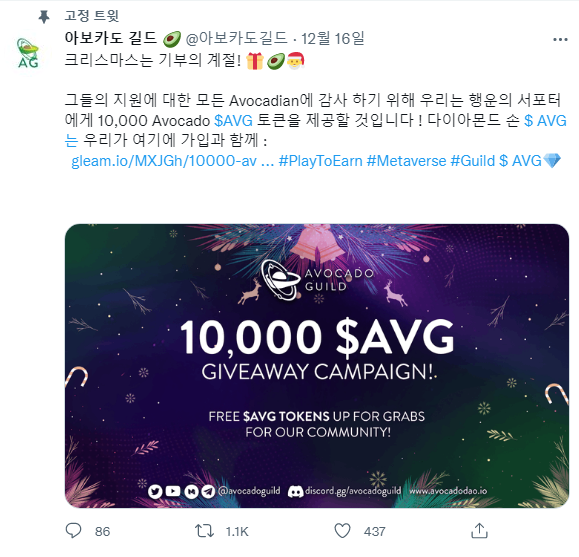Open the gleam.io/MXJGh giveaway link

click(172, 161)
